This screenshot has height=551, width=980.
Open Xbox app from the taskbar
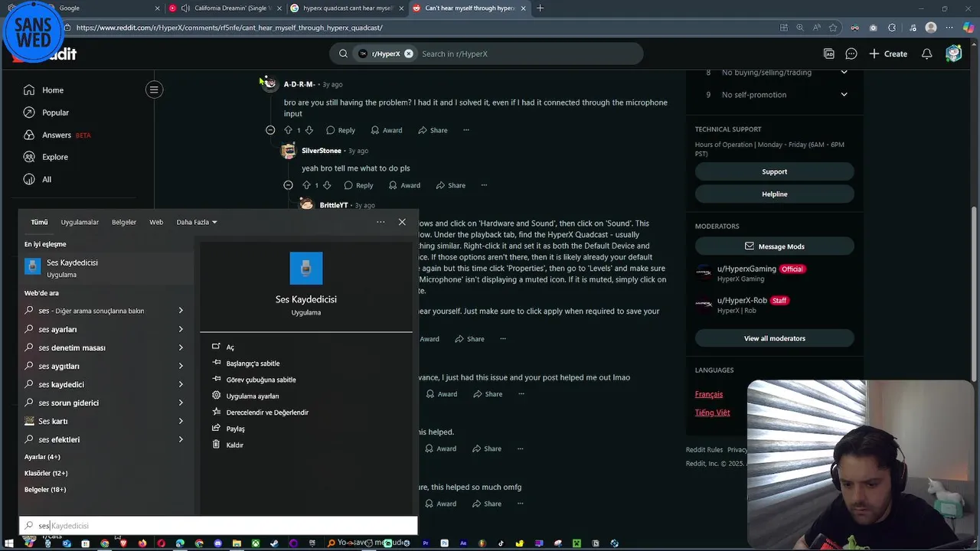coord(255,543)
